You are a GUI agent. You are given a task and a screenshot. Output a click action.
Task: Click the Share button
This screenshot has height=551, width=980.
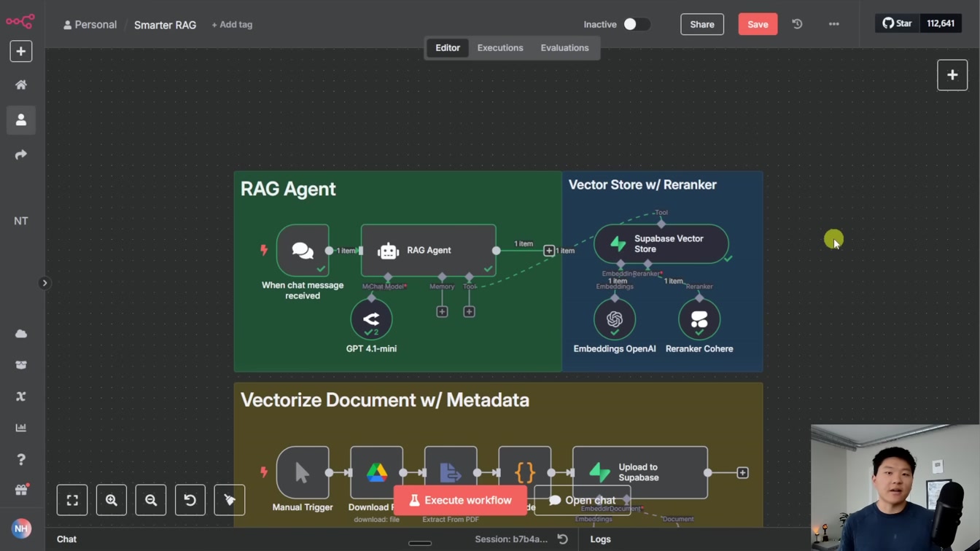coord(702,24)
